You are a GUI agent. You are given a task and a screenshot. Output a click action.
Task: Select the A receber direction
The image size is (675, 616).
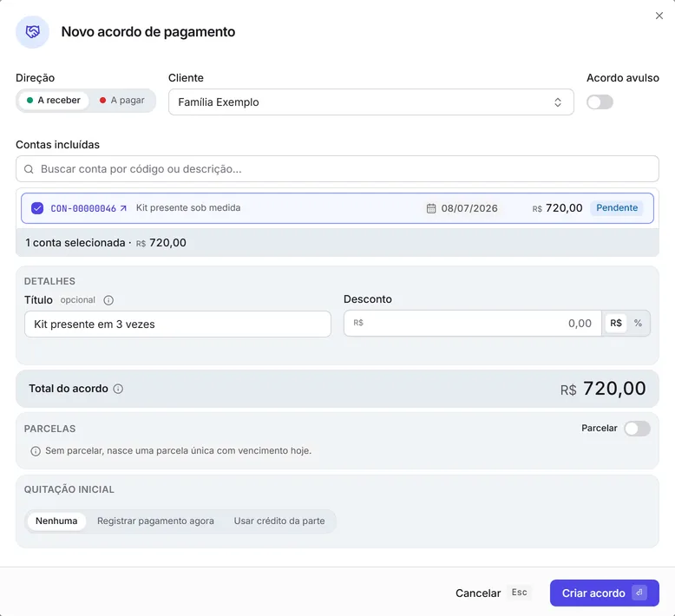click(54, 101)
